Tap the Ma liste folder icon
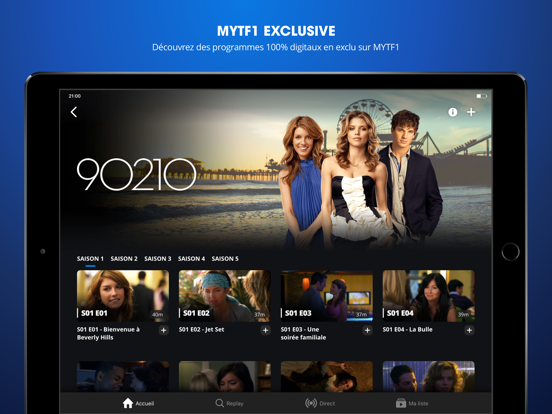The width and height of the screenshot is (552, 414). [401, 403]
